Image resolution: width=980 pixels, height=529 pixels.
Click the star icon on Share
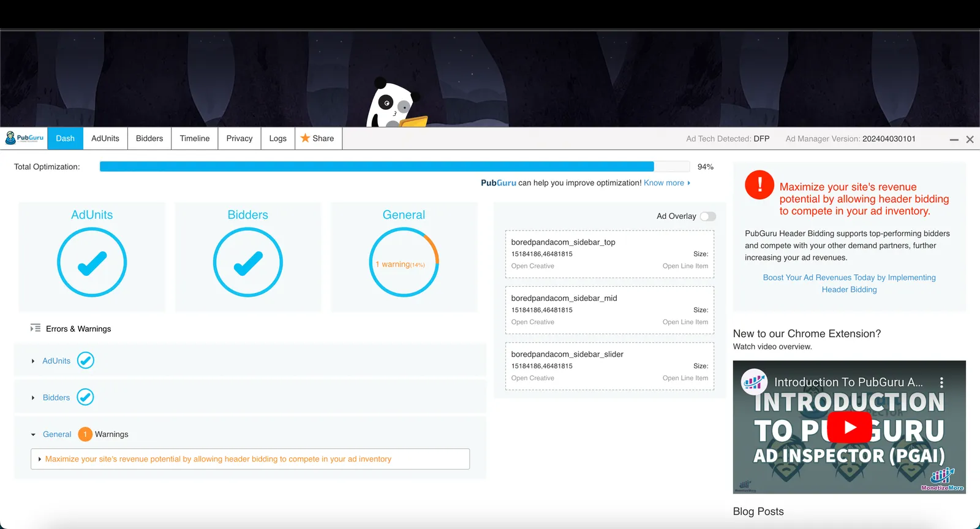click(x=305, y=138)
